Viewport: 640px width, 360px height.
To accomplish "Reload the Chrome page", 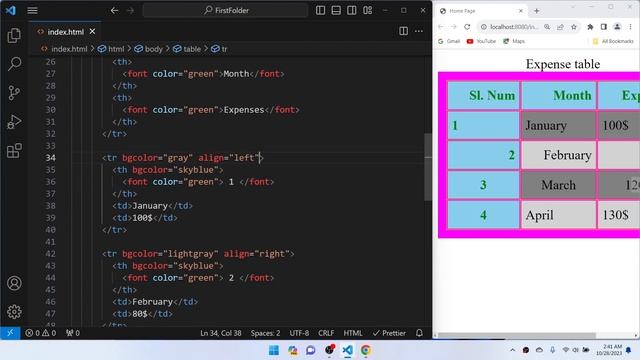I will pos(467,27).
